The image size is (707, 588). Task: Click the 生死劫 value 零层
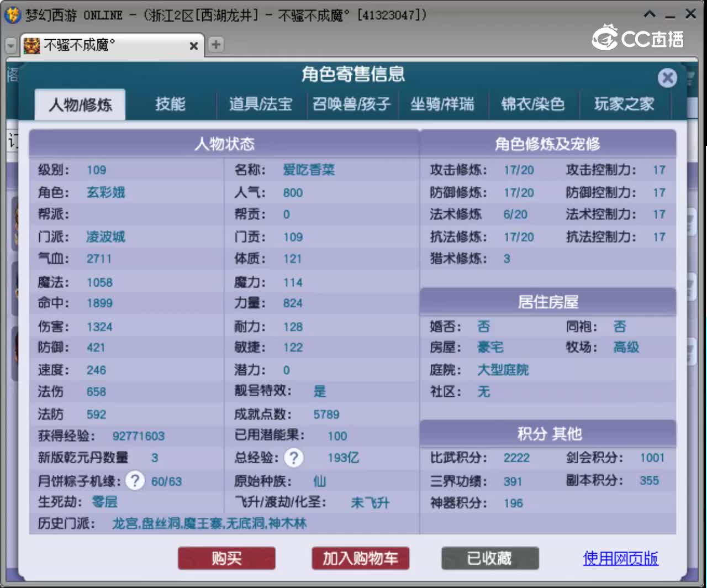pos(104,502)
